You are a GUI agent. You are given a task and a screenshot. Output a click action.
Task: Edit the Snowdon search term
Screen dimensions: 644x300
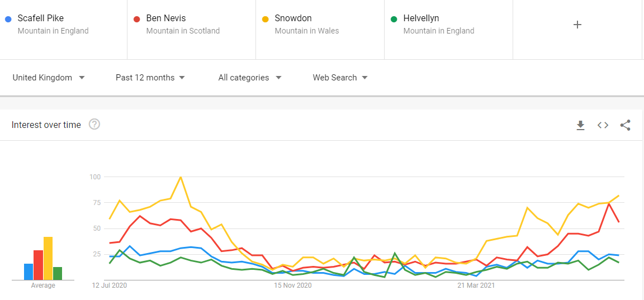pyautogui.click(x=293, y=18)
